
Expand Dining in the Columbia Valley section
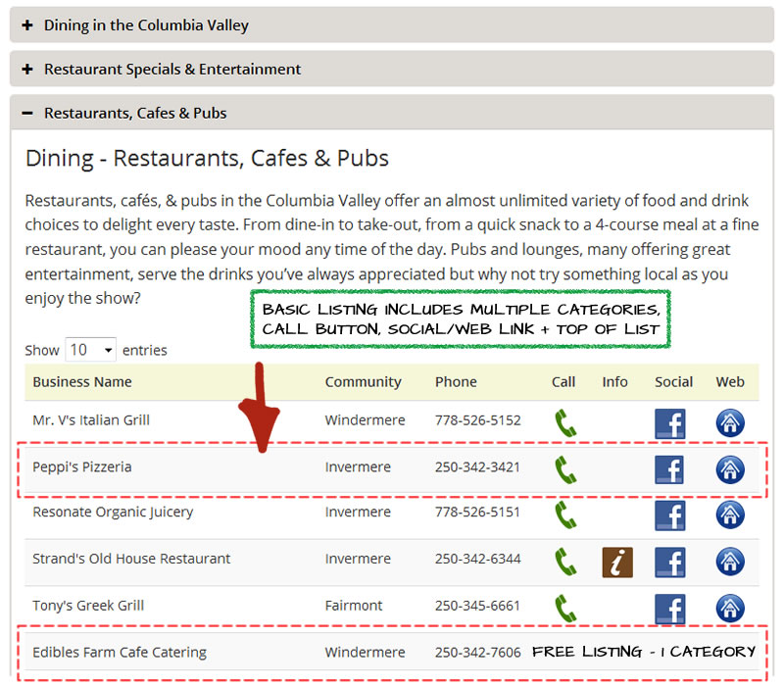pyautogui.click(x=146, y=25)
